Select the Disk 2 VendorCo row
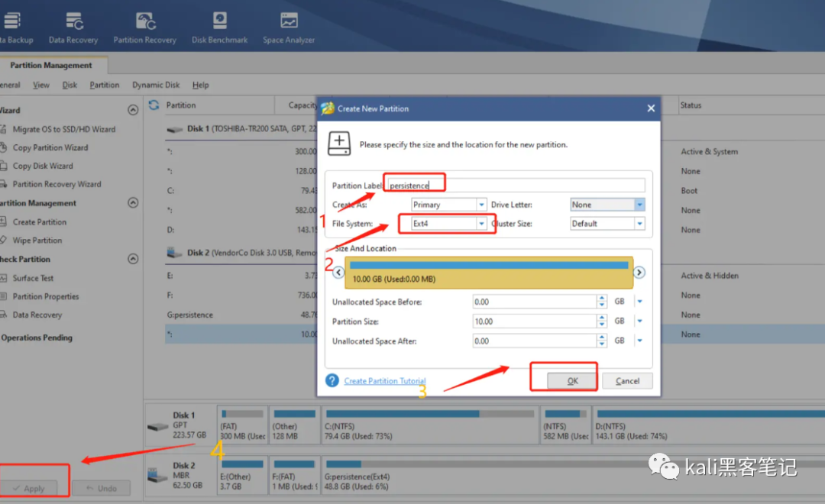The height and width of the screenshot is (504, 825). [241, 253]
